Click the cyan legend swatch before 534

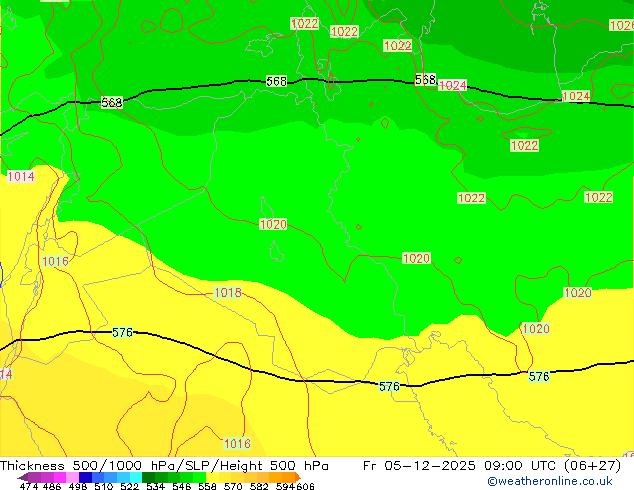[x=136, y=477]
